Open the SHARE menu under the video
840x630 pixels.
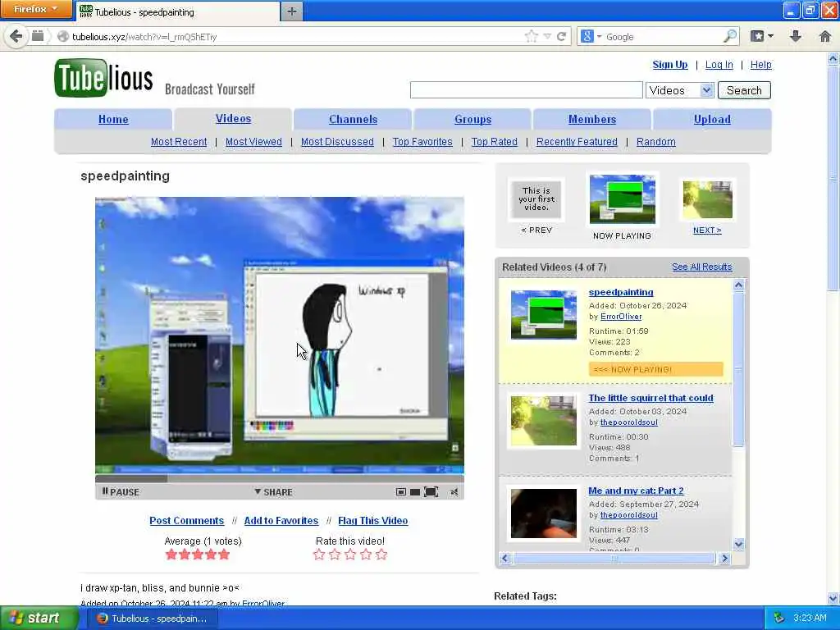(x=273, y=492)
